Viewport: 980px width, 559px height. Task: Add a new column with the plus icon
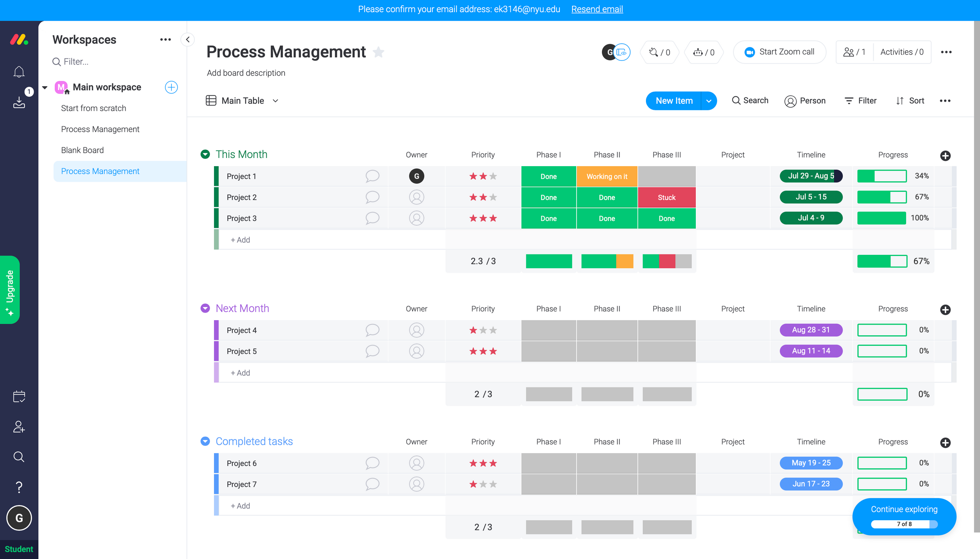(945, 156)
